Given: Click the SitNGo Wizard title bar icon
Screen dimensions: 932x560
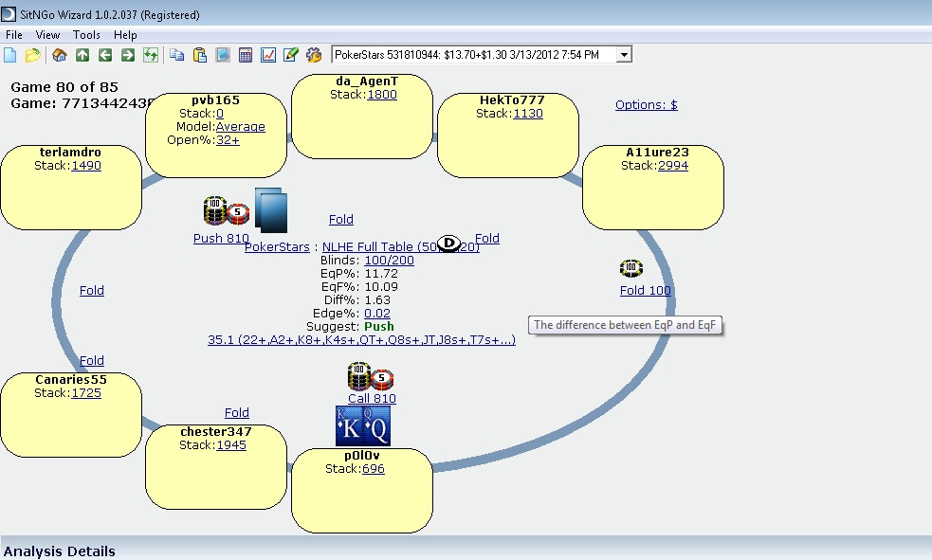Looking at the screenshot, I should [9, 13].
